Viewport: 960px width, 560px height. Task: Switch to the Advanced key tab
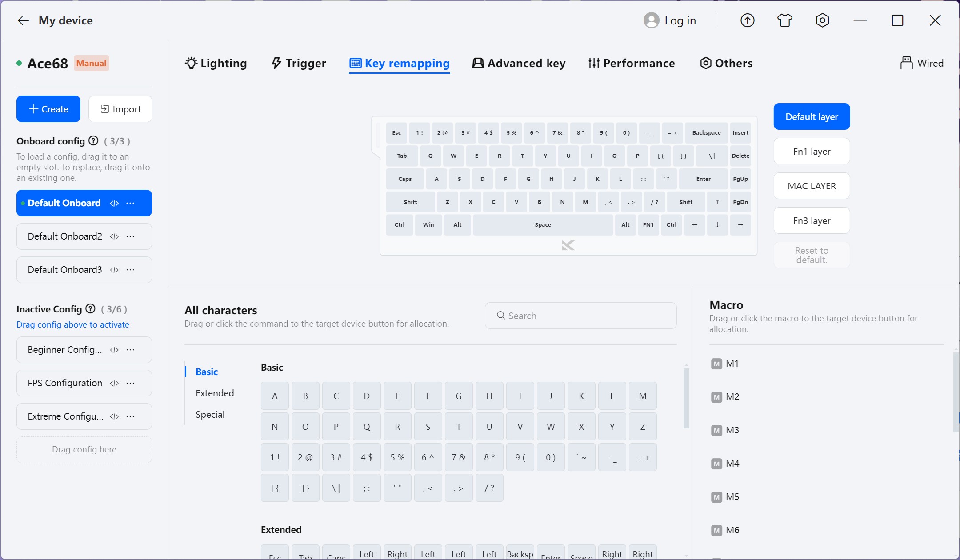point(519,63)
